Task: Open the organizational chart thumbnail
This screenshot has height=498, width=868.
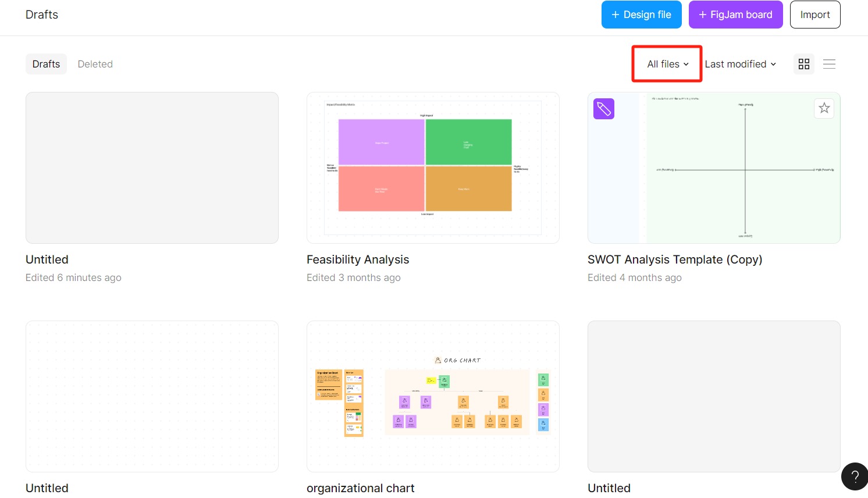Action: pyautogui.click(x=433, y=396)
